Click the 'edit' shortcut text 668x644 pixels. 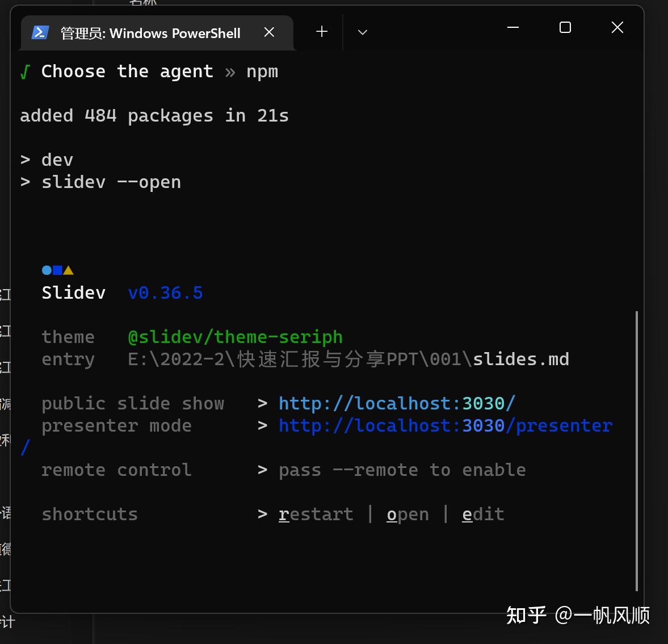tap(483, 514)
